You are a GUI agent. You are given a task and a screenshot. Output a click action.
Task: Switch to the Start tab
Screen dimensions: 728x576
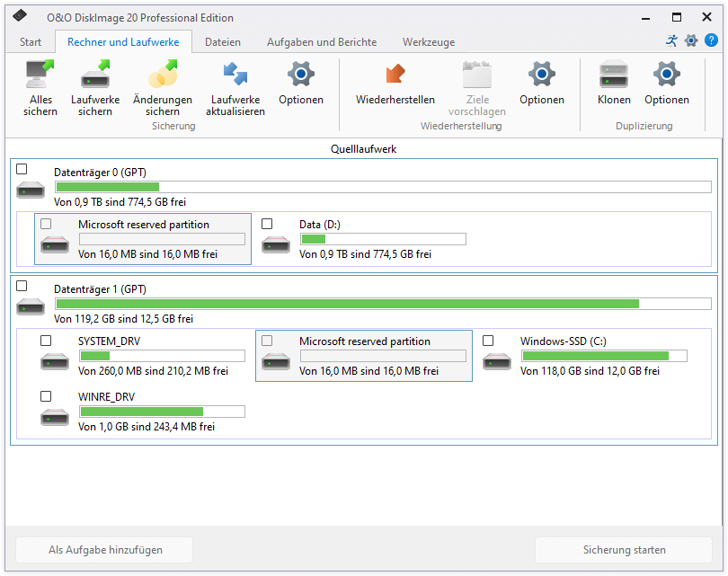click(31, 42)
